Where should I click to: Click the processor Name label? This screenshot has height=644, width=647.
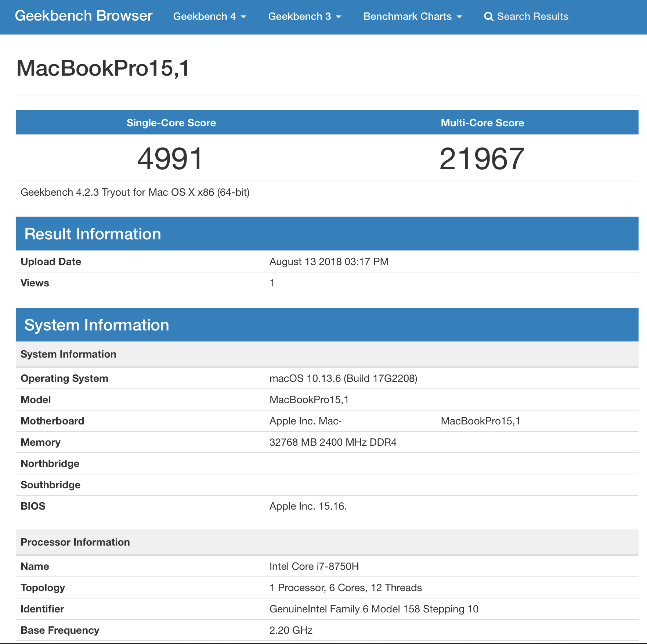point(35,566)
